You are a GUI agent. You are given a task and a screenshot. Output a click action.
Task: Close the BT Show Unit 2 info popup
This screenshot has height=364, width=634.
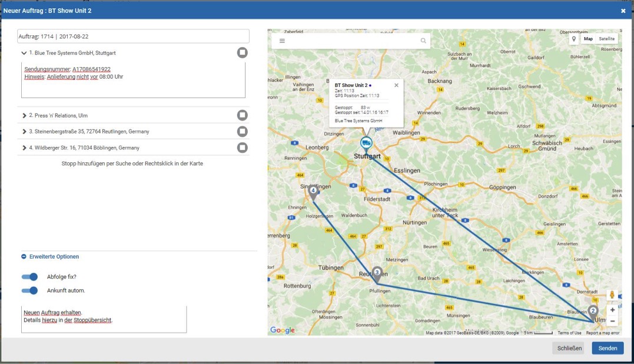(x=396, y=85)
